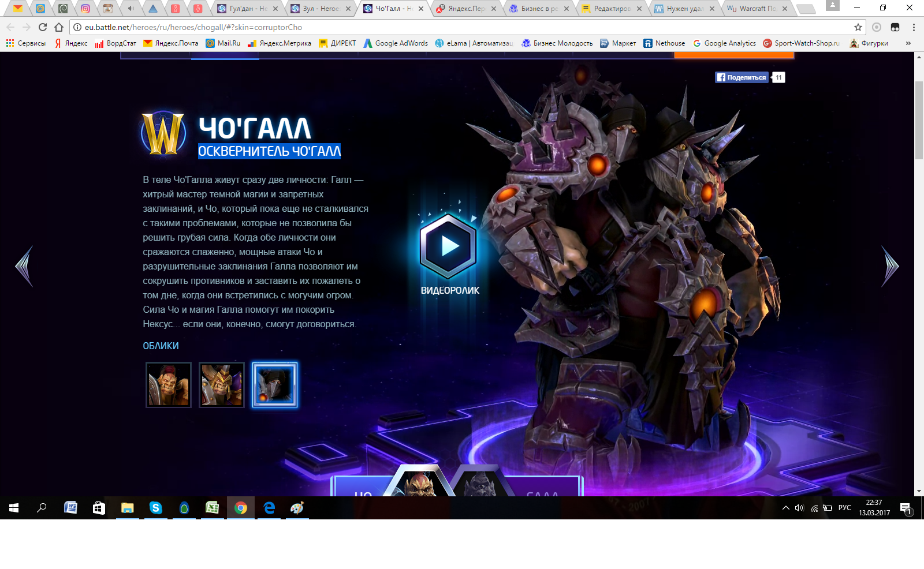Switch to the Редактиров tab
The width and height of the screenshot is (924, 569).
(x=612, y=9)
